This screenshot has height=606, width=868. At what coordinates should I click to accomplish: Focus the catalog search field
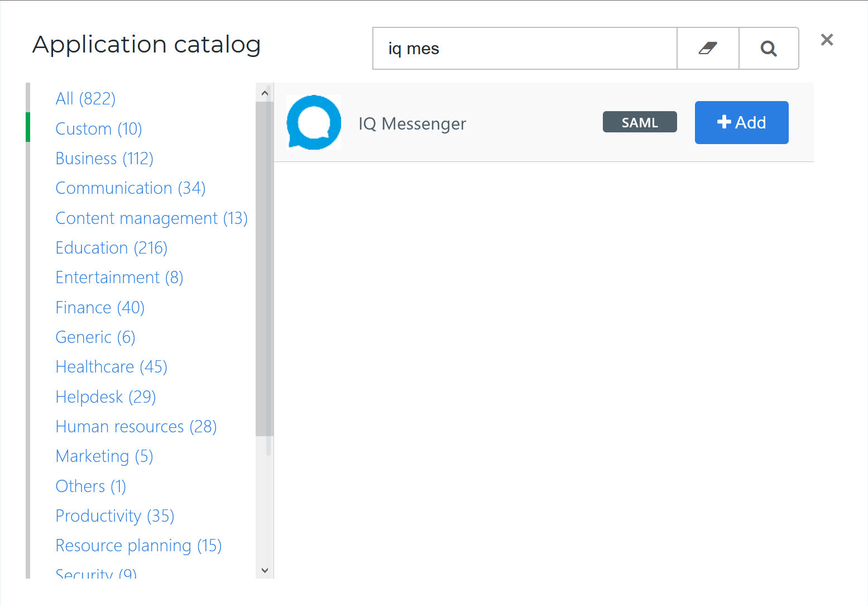pos(525,49)
